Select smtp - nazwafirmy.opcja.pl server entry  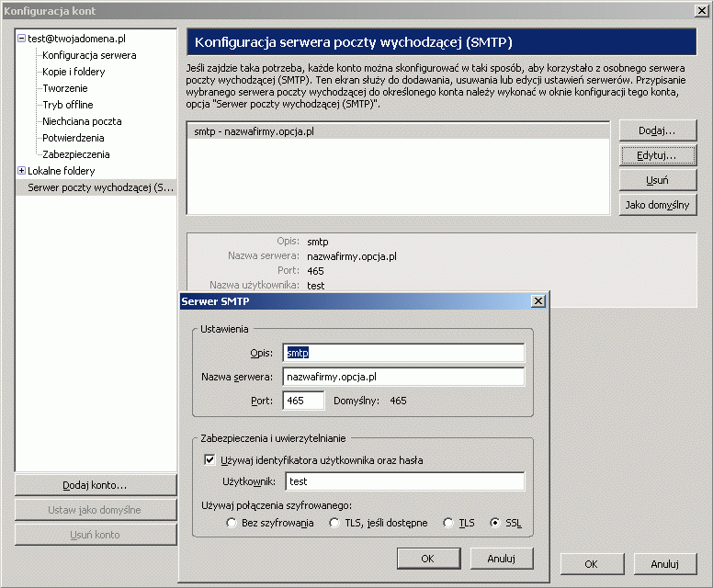(x=399, y=131)
